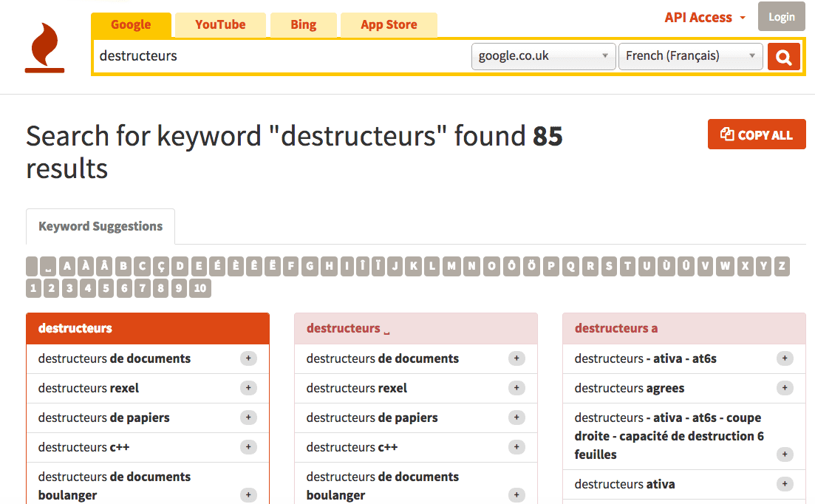Open the App Store tab
This screenshot has width=815, height=504.
[x=389, y=25]
